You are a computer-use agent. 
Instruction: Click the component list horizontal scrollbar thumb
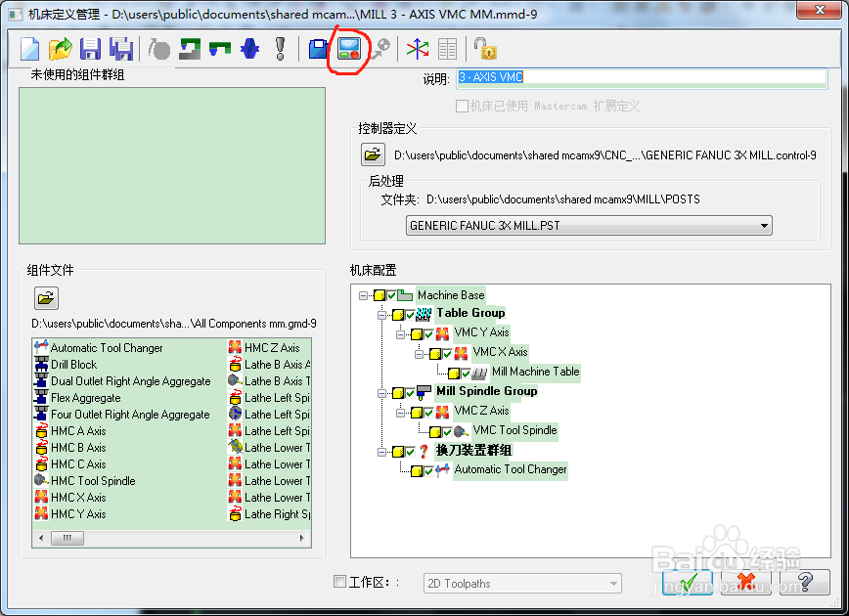coord(67,538)
